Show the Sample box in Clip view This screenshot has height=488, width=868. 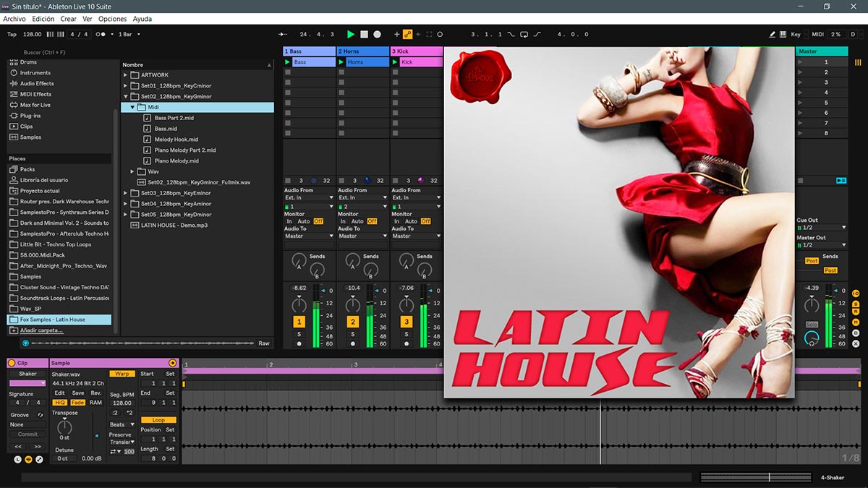tap(29, 459)
